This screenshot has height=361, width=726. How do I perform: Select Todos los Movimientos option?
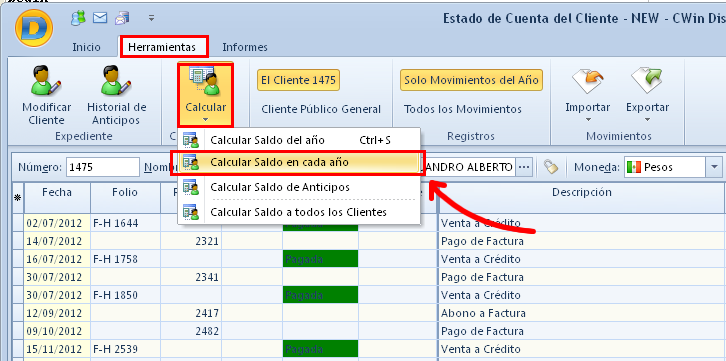click(463, 109)
